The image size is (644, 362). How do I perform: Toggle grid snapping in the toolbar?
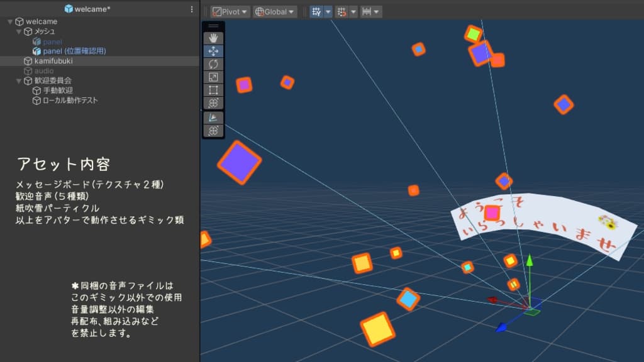click(x=341, y=11)
